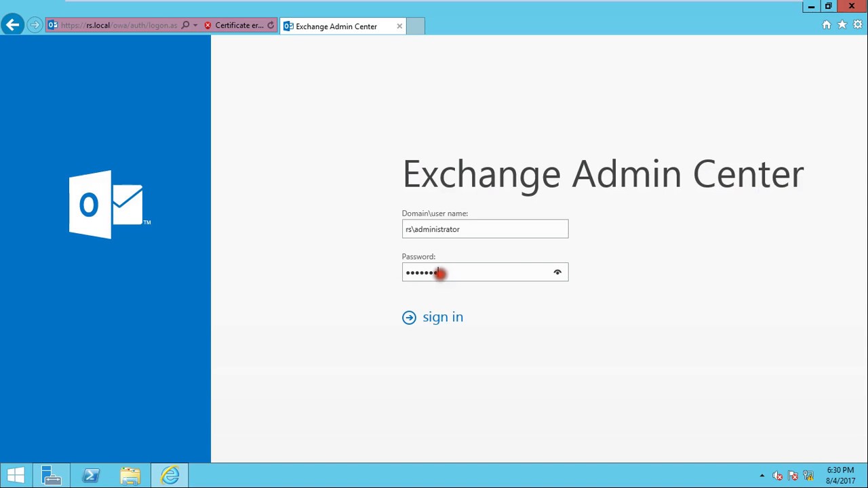The image size is (868, 488).
Task: Close the browser window
Action: [852, 7]
